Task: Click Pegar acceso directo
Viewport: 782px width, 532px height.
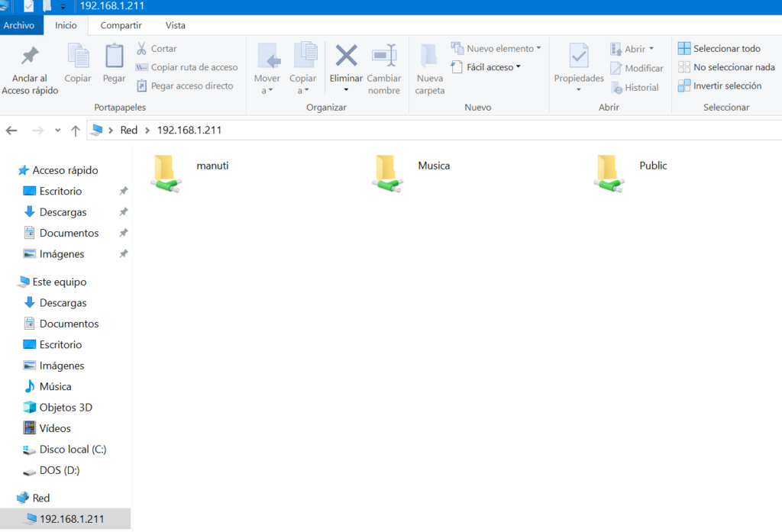Action: coord(185,85)
